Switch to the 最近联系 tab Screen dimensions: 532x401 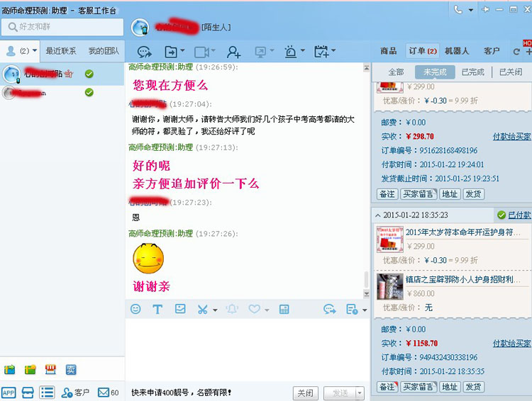click(61, 51)
